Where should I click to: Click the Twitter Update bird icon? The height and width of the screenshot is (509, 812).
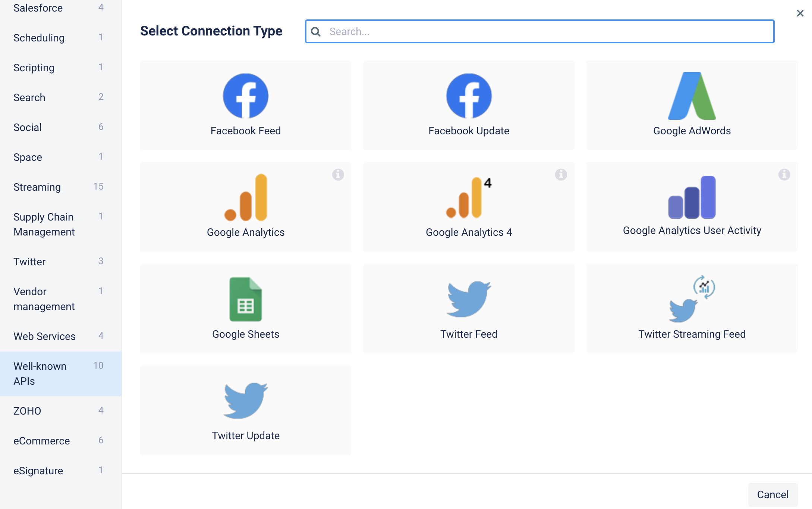click(246, 400)
